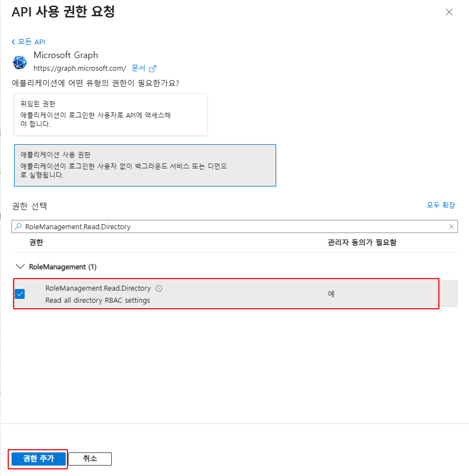Viewport: 469px width, 476px height.
Task: Click the RoleManagement (1) group label
Action: [x=63, y=267]
